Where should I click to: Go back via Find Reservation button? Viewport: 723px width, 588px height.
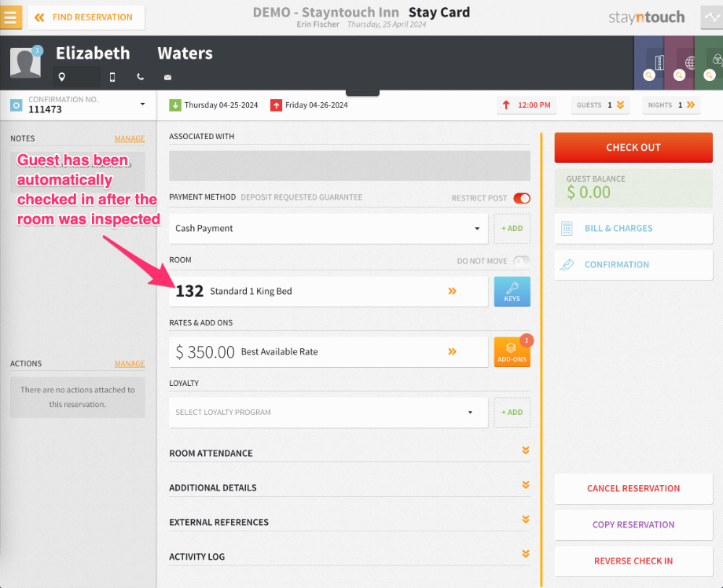[86, 17]
